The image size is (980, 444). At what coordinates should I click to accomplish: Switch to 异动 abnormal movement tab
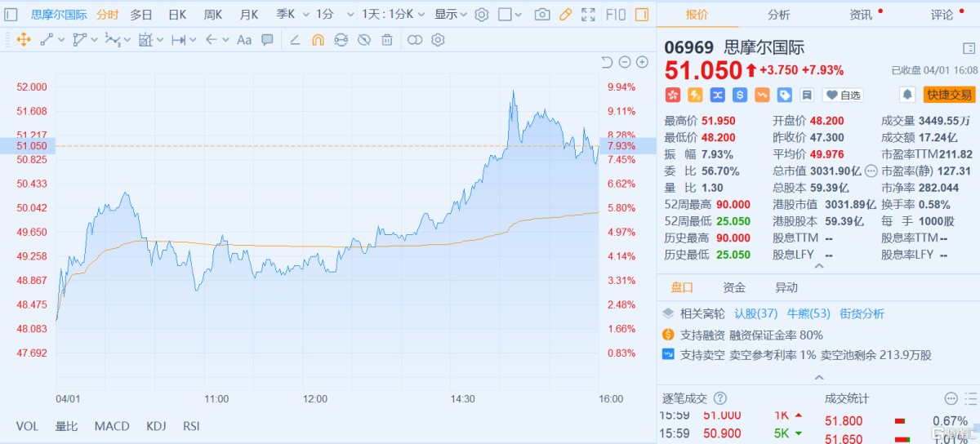pyautogui.click(x=786, y=287)
